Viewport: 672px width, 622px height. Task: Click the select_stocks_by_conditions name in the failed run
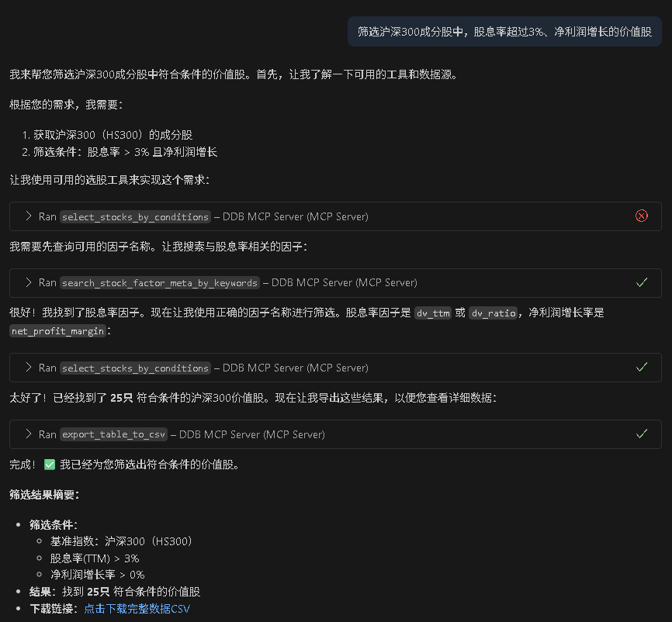pos(135,217)
